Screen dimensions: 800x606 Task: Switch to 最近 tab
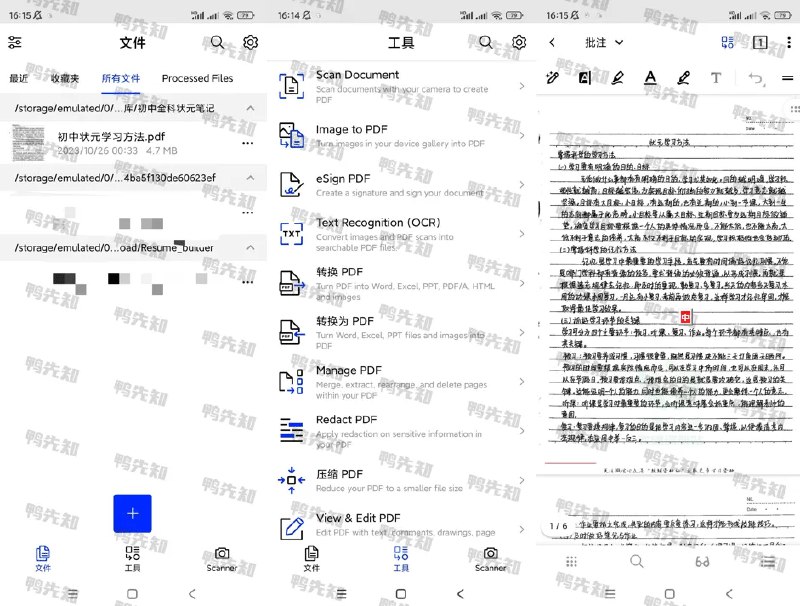click(18, 79)
